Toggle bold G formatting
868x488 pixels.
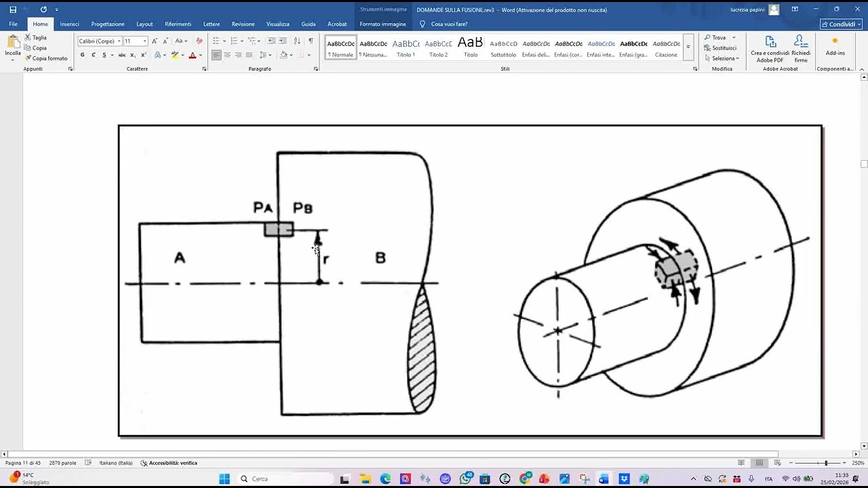(83, 55)
